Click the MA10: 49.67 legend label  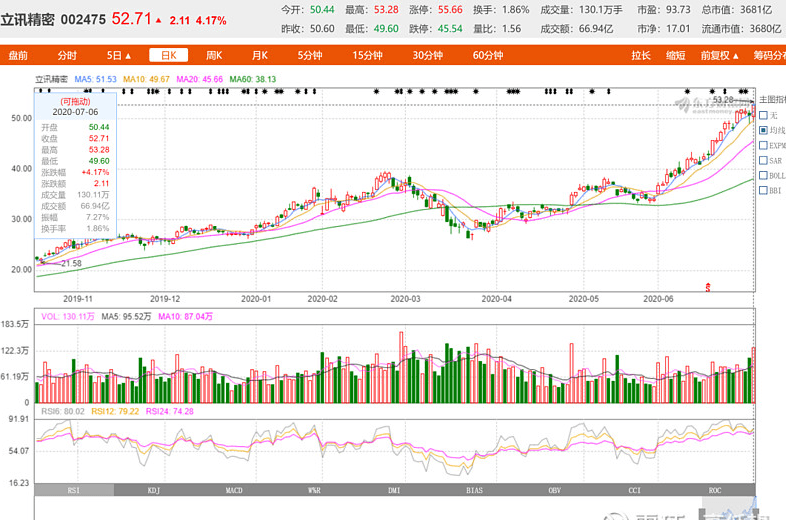tap(146, 79)
